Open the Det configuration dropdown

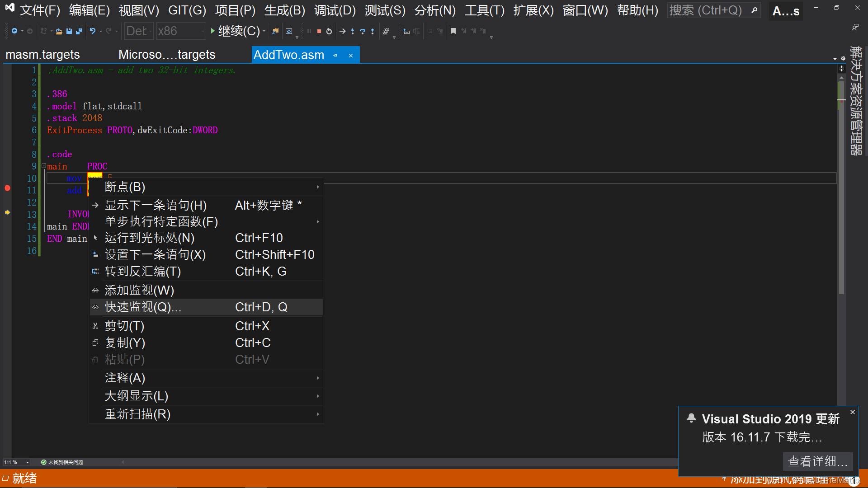139,31
